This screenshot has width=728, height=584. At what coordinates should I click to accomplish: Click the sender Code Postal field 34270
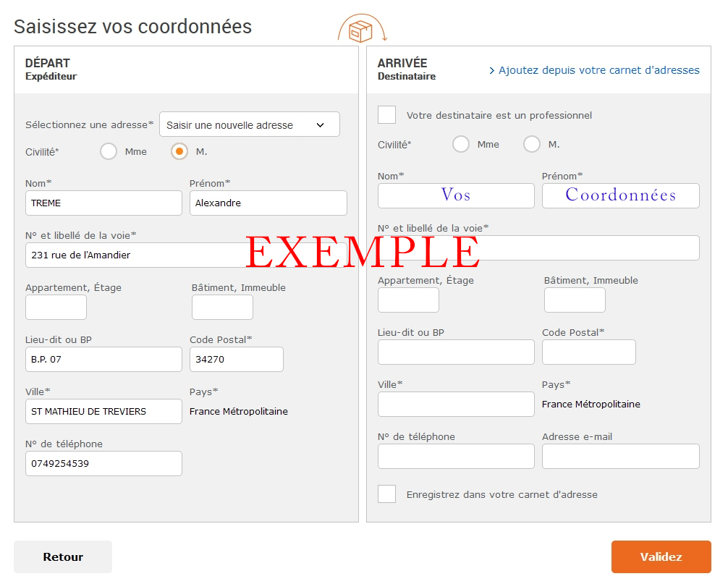[x=236, y=360]
